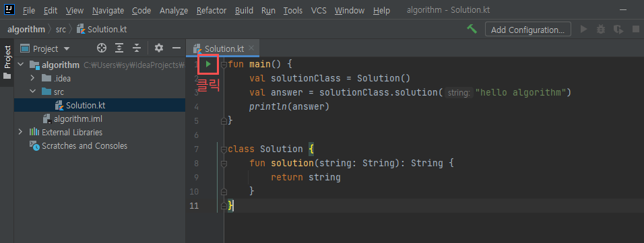This screenshot has height=243, width=644.
Task: Open the Window menu
Action: 350,10
